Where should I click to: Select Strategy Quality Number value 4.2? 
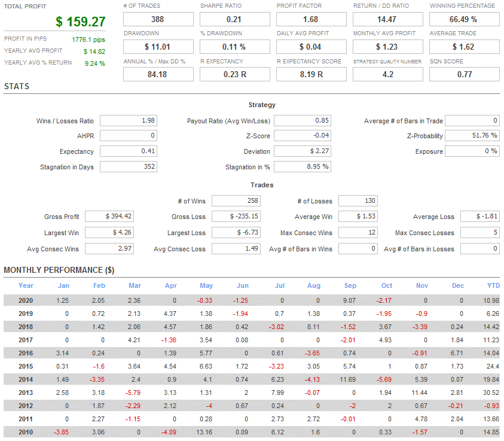click(387, 74)
